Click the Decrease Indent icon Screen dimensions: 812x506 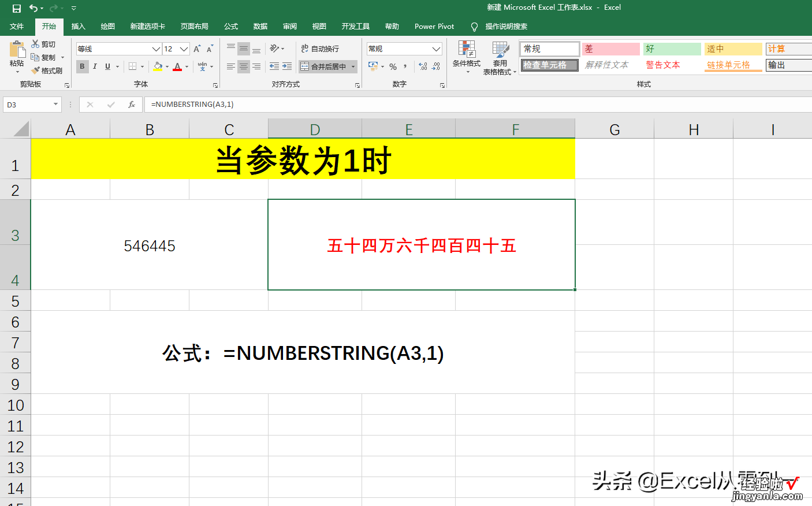point(274,66)
